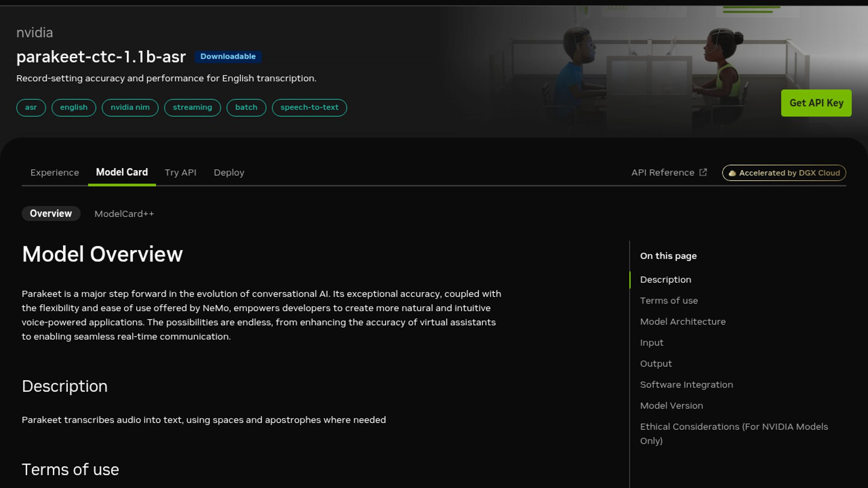
Task: Switch to the ModelCard++ view
Action: tap(124, 214)
